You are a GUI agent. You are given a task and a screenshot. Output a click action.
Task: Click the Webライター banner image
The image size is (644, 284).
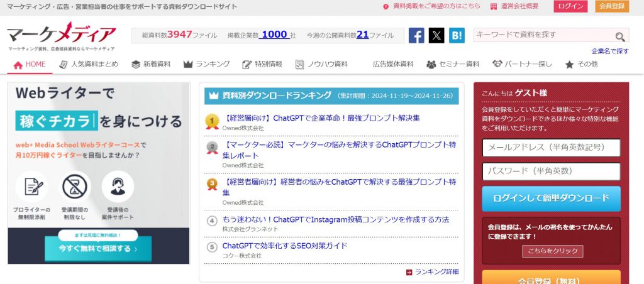coord(99,173)
